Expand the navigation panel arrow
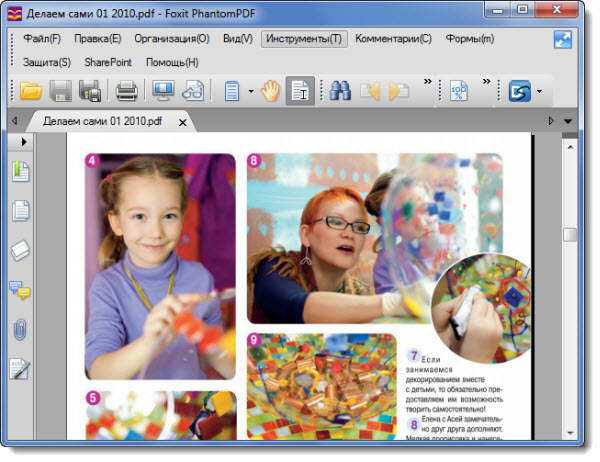The image size is (600, 462). (x=22, y=143)
